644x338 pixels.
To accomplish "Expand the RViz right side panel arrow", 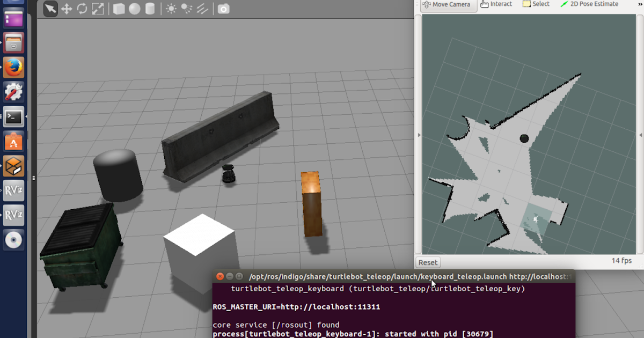I will coord(641,135).
